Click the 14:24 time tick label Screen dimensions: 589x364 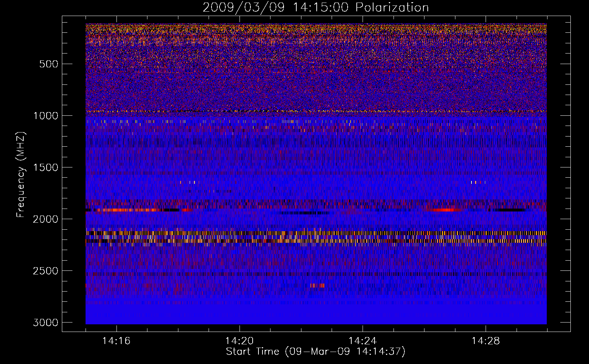(363, 341)
